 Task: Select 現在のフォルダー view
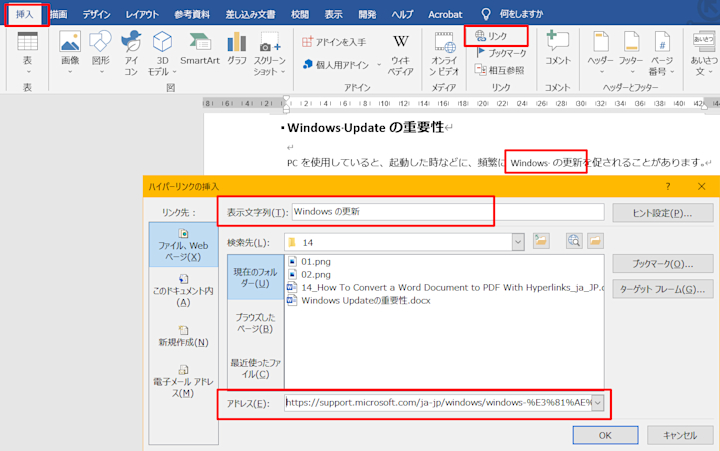(x=255, y=277)
